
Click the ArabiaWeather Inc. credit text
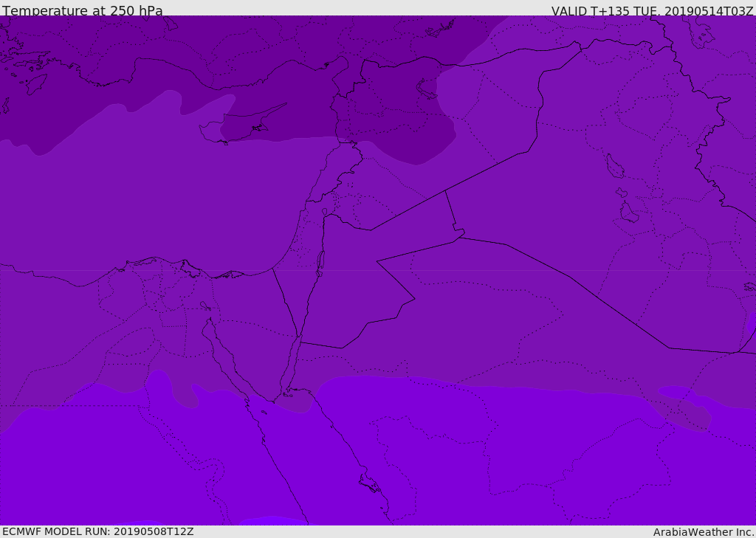(704, 532)
